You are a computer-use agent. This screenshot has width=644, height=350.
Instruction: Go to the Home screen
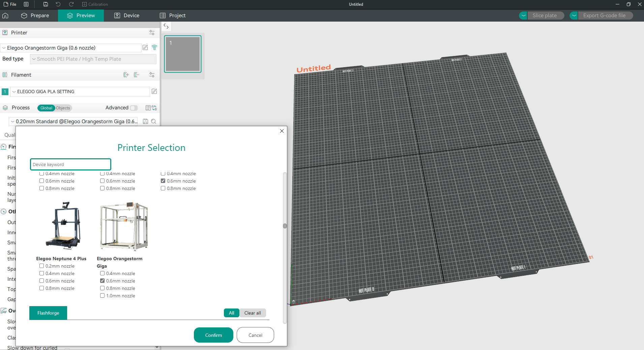[x=5, y=16]
